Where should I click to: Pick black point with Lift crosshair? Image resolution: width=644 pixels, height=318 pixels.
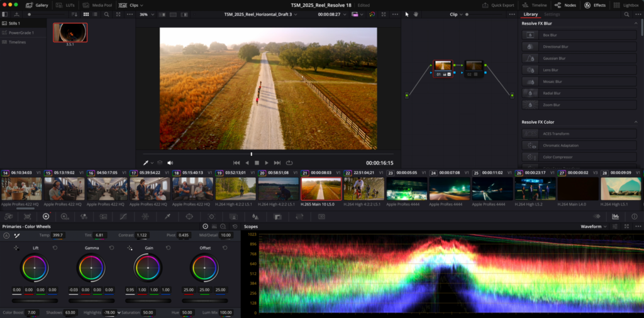pyautogui.click(x=16, y=248)
